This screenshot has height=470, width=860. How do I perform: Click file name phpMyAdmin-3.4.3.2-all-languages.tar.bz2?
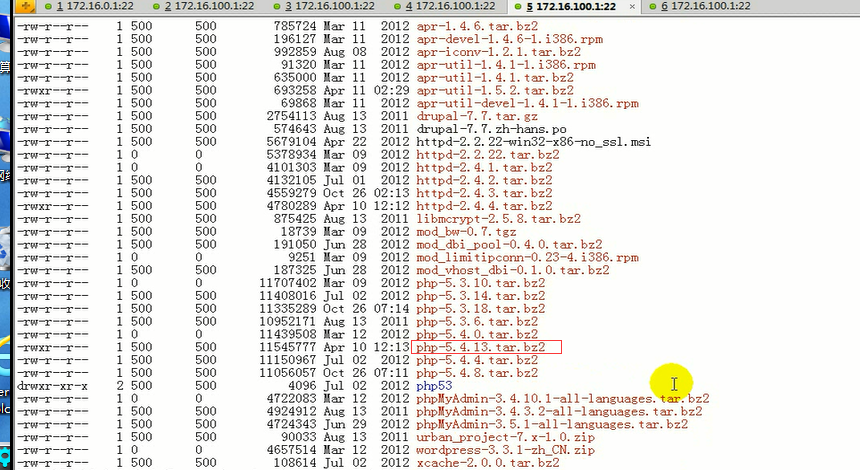(559, 411)
